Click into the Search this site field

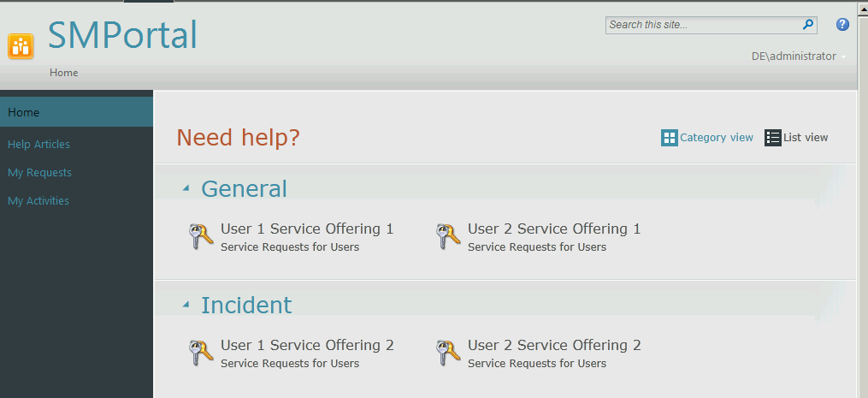[x=701, y=25]
